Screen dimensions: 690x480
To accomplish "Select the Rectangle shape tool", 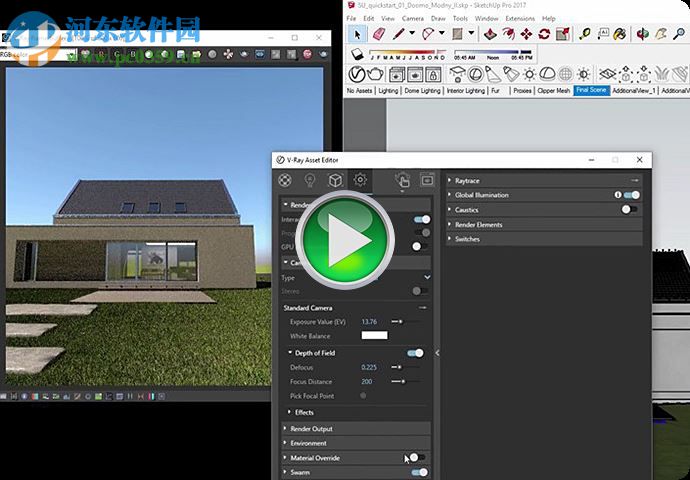I will coord(458,34).
